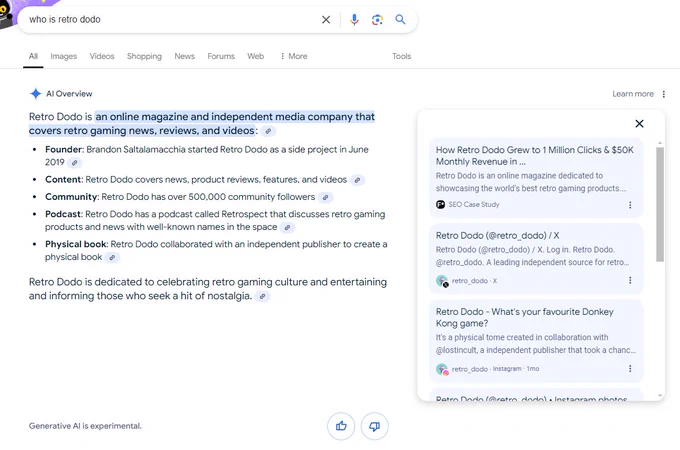Switch to the Images tab
The image size is (680, 450).
click(x=63, y=56)
